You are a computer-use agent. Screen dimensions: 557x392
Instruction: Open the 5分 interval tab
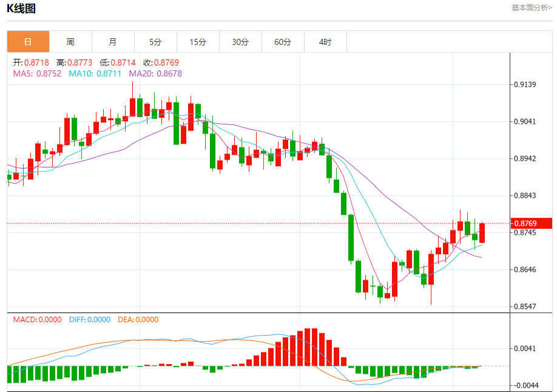[155, 42]
